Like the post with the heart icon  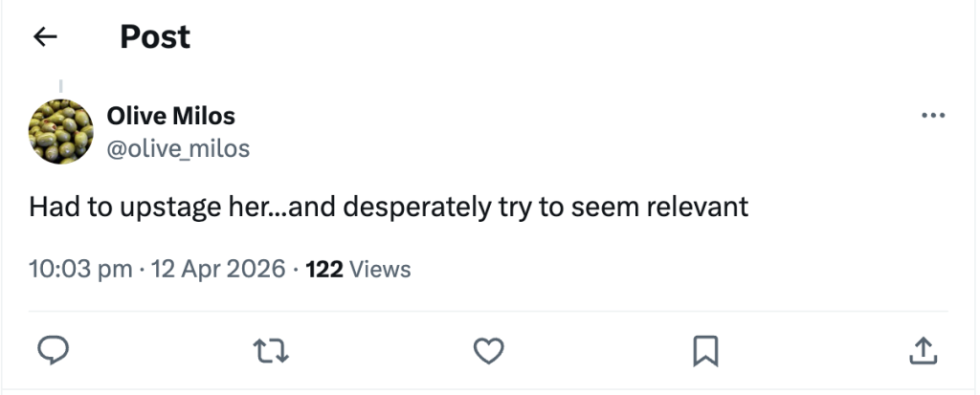click(x=489, y=350)
